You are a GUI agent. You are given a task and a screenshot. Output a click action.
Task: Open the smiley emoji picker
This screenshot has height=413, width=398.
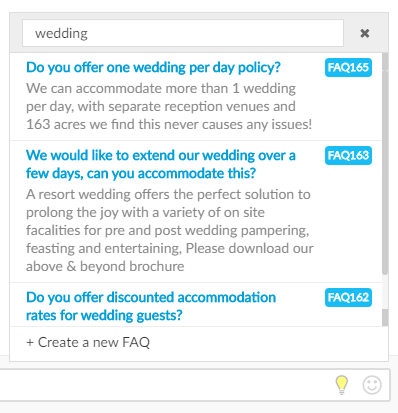tap(372, 385)
